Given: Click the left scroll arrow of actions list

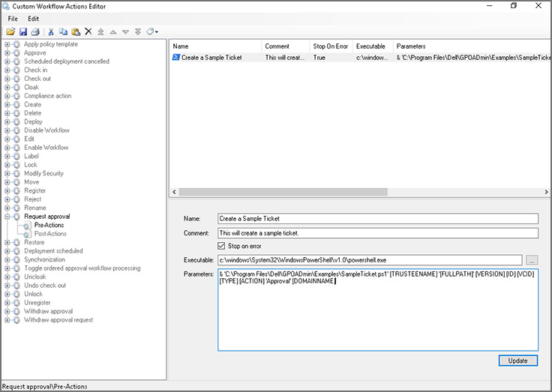Looking at the screenshot, I should click(x=174, y=192).
